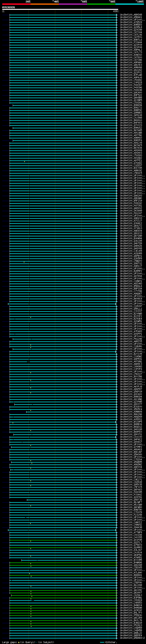Select label UniRef100_Q9CAV0
The width and height of the screenshot is (146, 644).
(131, 93)
